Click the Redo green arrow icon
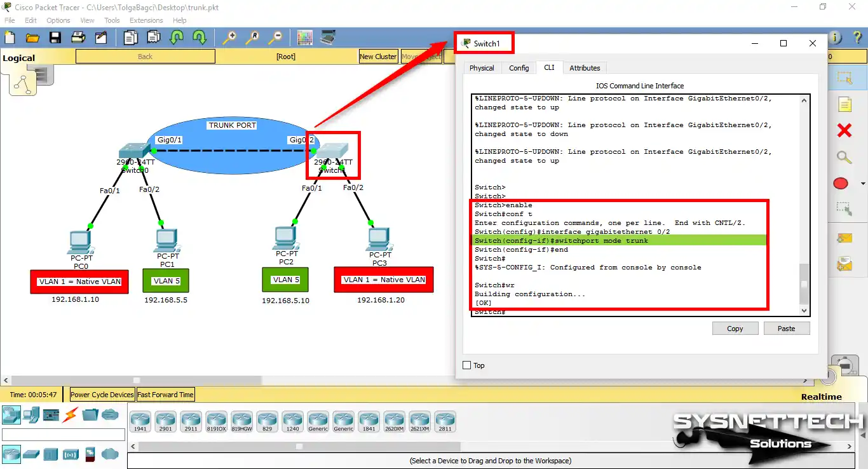This screenshot has height=469, width=868. [x=199, y=37]
